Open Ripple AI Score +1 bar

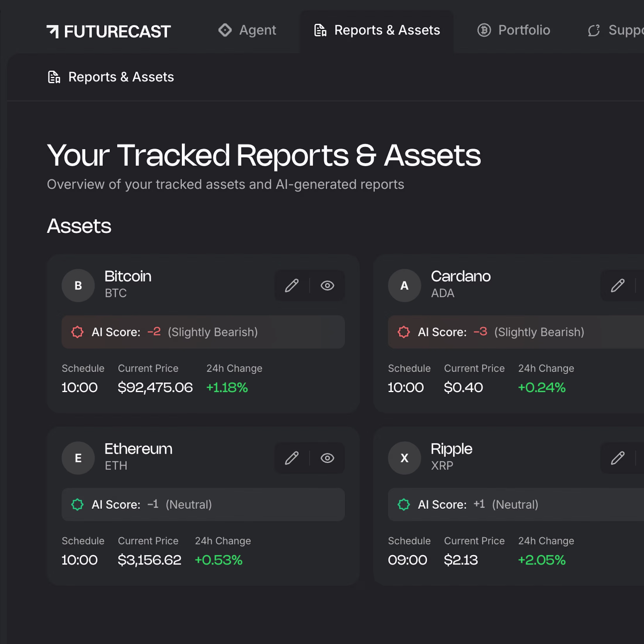(x=516, y=504)
